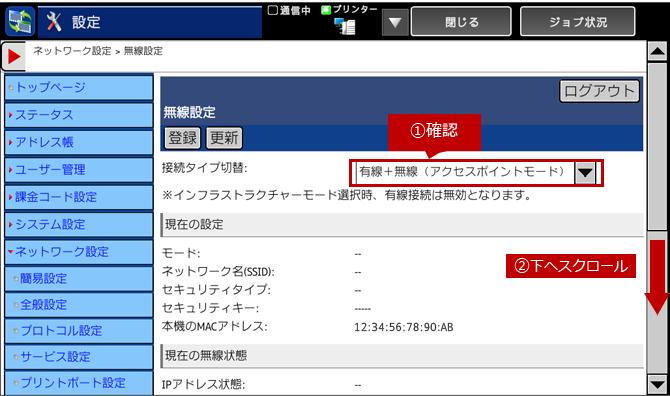Collapse the ネットワーク設定 menu
The width and height of the screenshot is (670, 396).
tap(79, 252)
